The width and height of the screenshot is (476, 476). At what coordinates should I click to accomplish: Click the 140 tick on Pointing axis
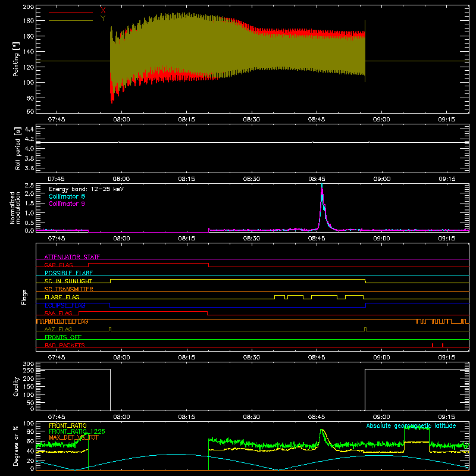(29, 52)
